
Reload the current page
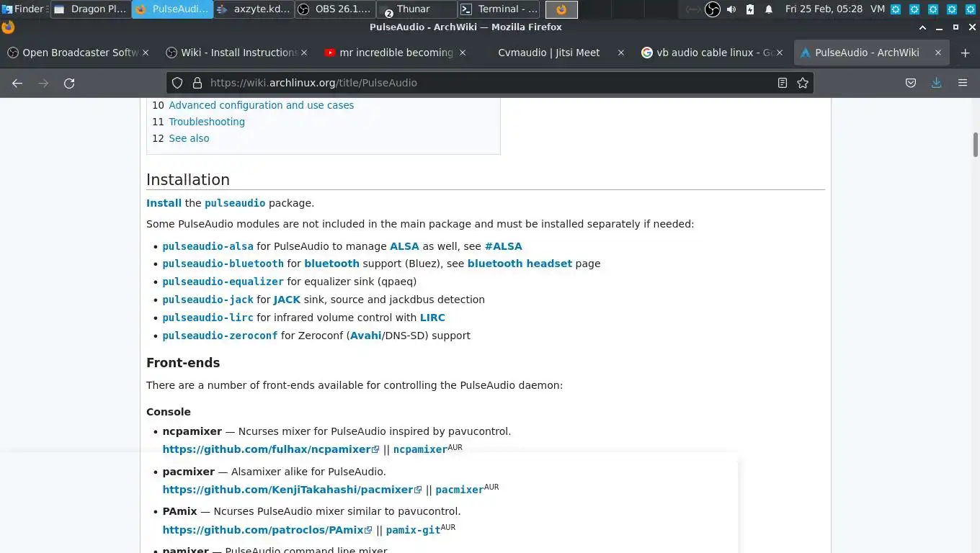pos(69,83)
